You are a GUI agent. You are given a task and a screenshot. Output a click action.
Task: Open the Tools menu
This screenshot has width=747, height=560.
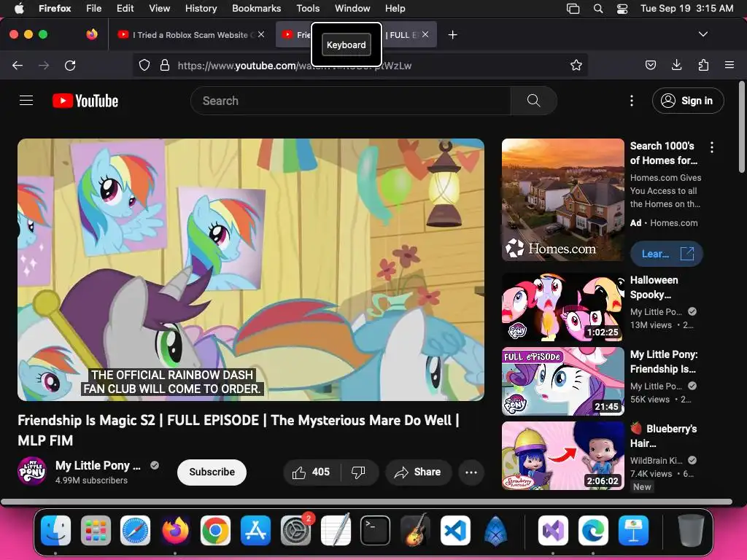point(308,9)
